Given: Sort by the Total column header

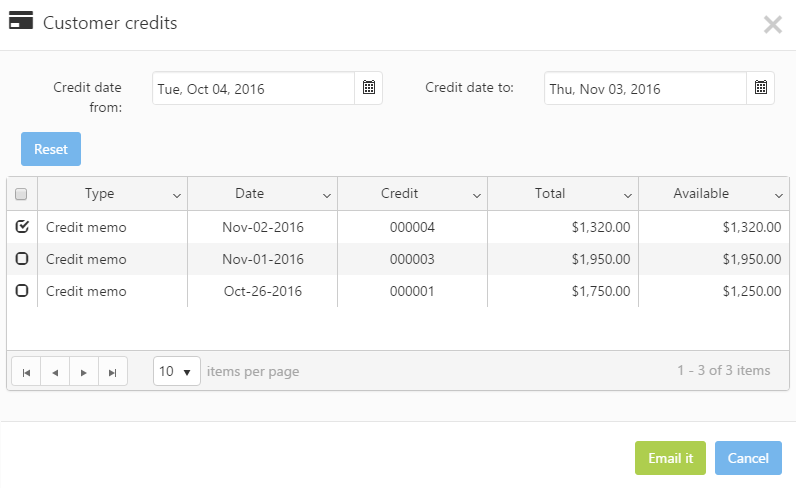Looking at the screenshot, I should tap(550, 194).
